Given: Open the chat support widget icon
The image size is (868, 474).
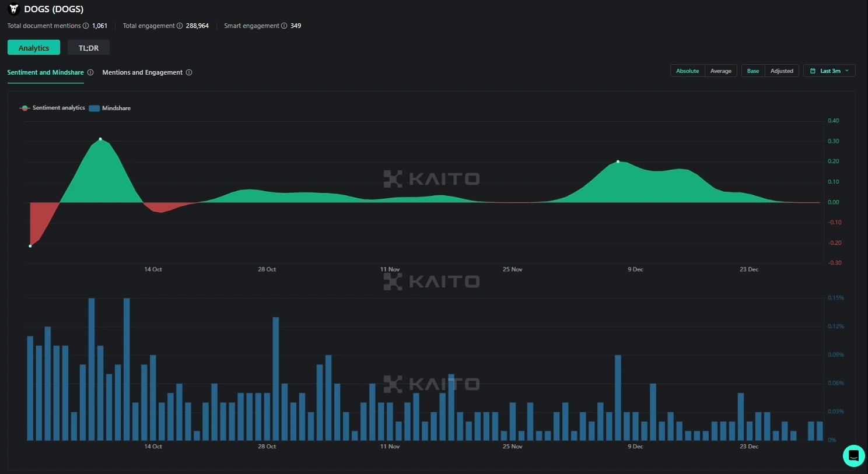Looking at the screenshot, I should (x=853, y=456).
